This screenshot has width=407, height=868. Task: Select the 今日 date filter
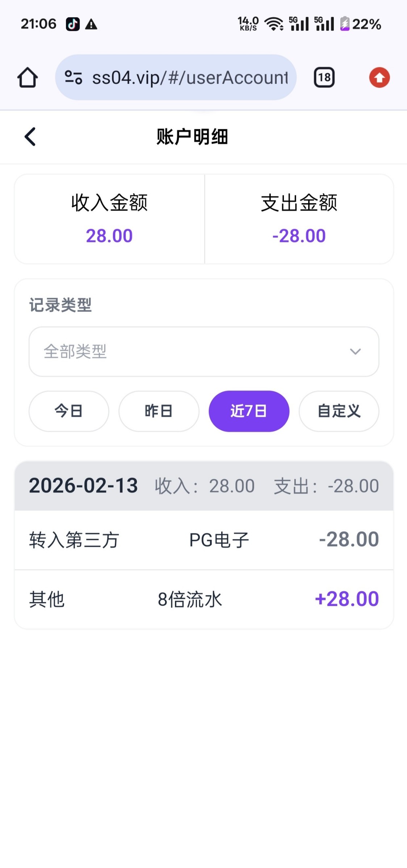pyautogui.click(x=69, y=411)
